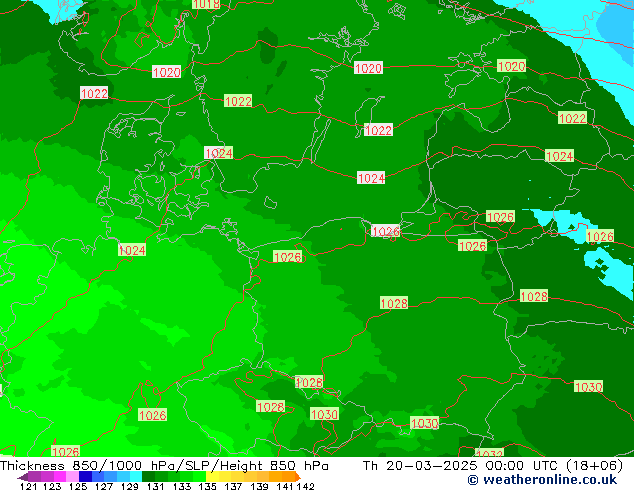Pick the purple legend swatch above 121
This screenshot has width=634, height=490.
(x=34, y=476)
